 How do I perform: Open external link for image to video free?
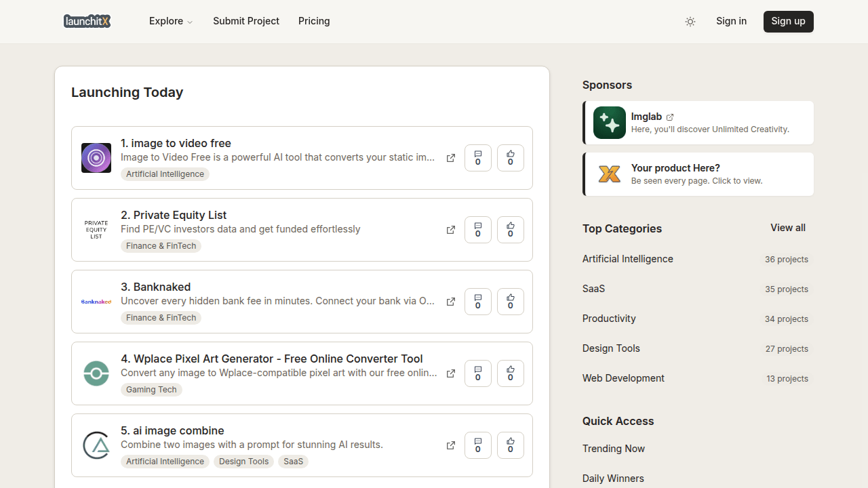pos(451,158)
